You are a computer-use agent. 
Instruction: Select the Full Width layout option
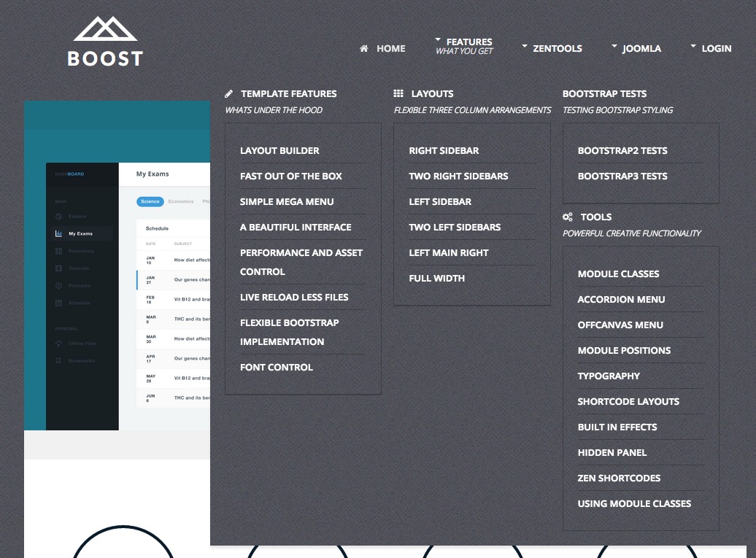[x=436, y=279]
